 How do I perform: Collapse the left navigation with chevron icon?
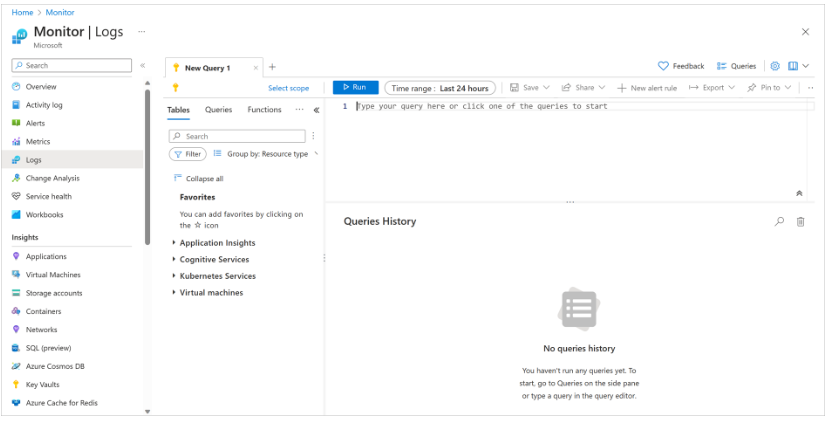point(142,66)
